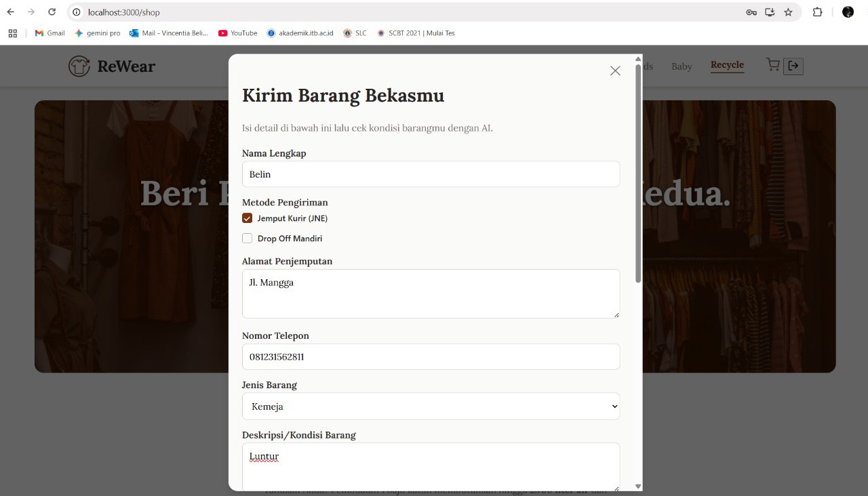Click the Alamat Penjemputan text area
868x496 pixels.
pyautogui.click(x=431, y=293)
